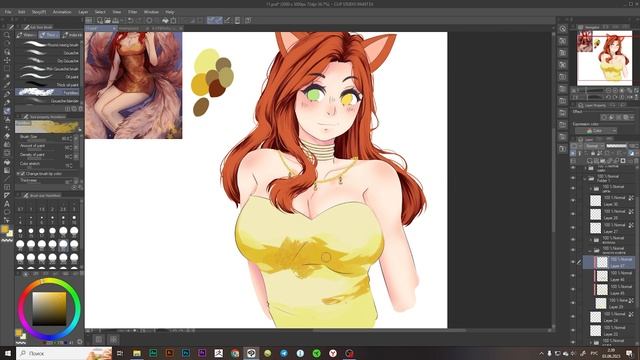Expand the folder below Layer 23
640x360 pixels.
[591, 342]
